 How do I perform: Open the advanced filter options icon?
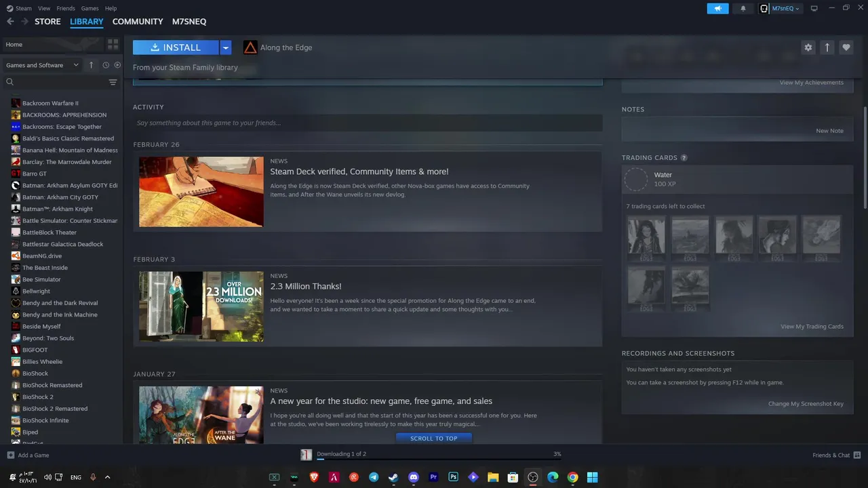pyautogui.click(x=113, y=82)
